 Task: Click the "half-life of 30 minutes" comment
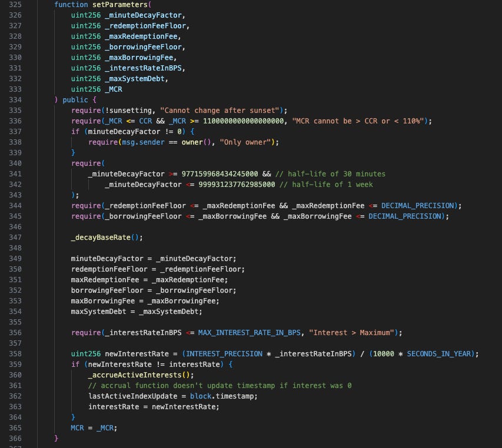click(336, 173)
